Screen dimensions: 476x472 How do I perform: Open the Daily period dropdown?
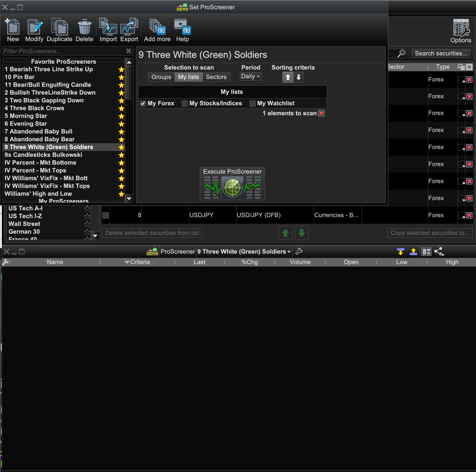(251, 76)
